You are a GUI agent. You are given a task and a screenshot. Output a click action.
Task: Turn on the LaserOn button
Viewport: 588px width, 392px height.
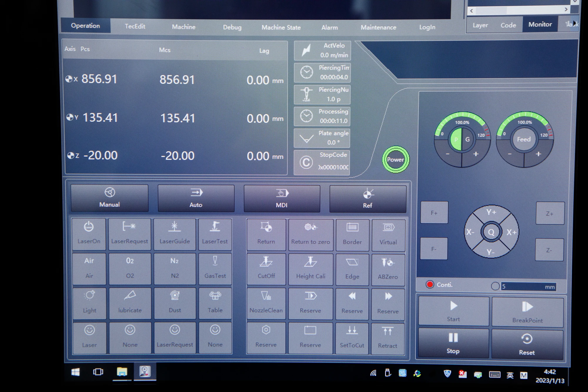coord(89,234)
